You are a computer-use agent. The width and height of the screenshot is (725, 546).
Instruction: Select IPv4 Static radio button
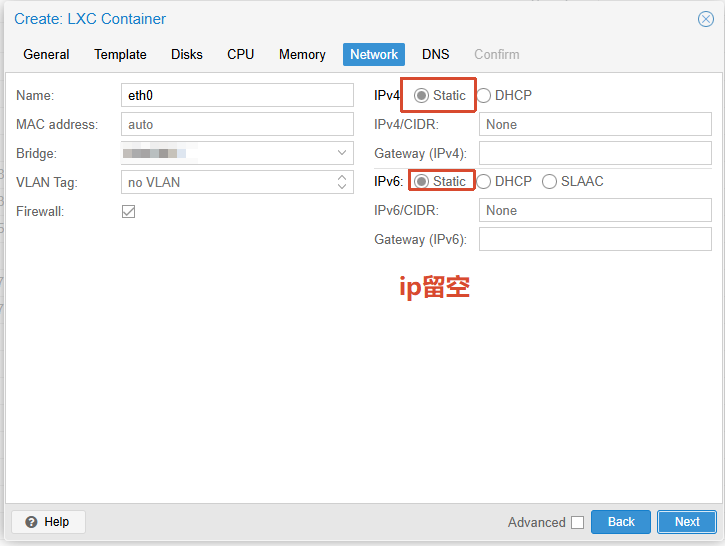pyautogui.click(x=421, y=95)
